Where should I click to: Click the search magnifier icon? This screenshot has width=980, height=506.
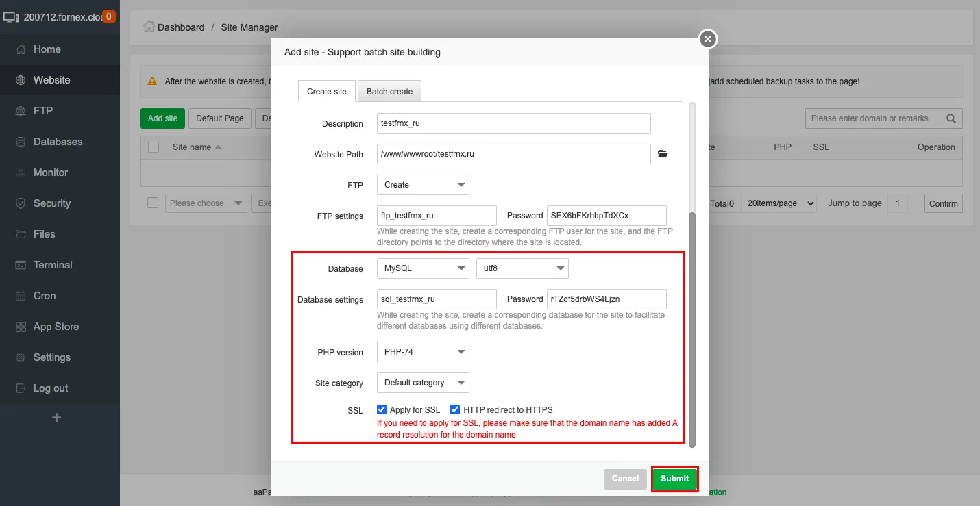[x=951, y=118]
